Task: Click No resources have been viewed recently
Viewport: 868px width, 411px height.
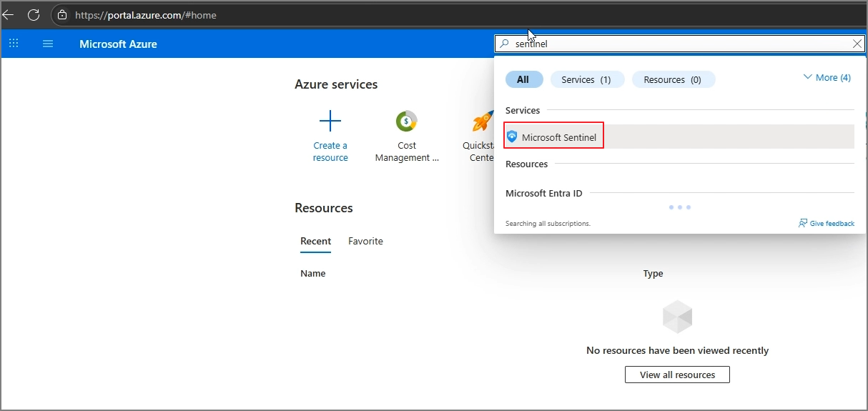Action: tap(678, 350)
